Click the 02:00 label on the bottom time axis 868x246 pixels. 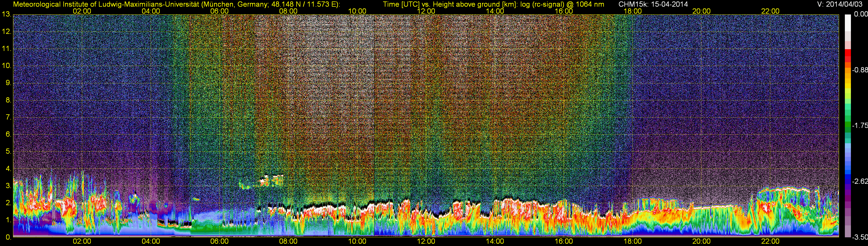[x=82, y=241]
